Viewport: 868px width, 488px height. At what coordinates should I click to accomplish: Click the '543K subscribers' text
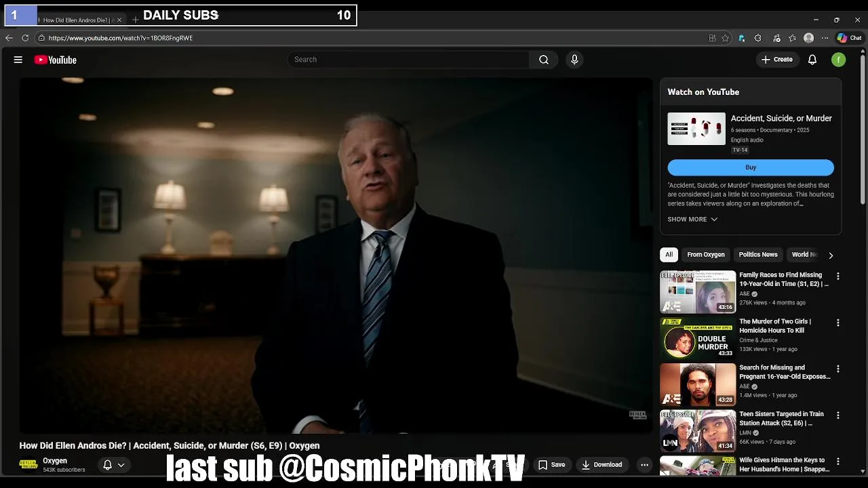pyautogui.click(x=64, y=470)
